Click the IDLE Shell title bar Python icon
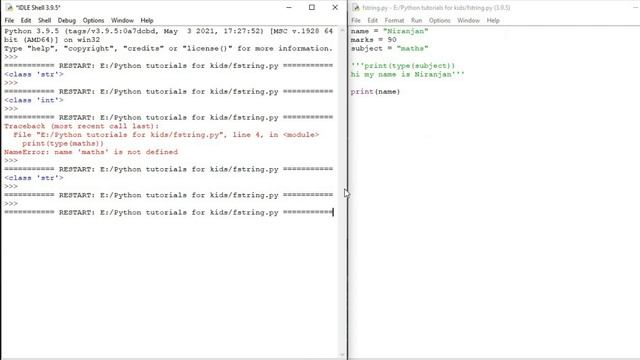The image size is (640, 360). point(9,7)
